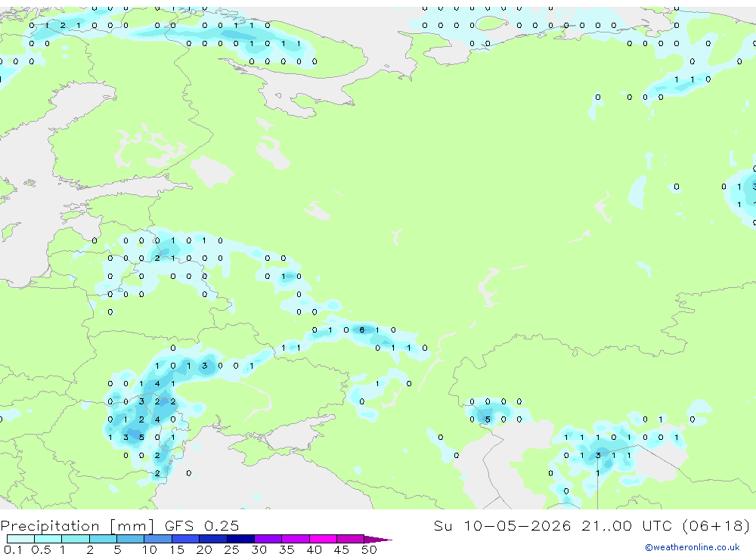Viewport: 756px width, 554px height.
Task: Click the 'Su 10-05-2026' date text
Action: pos(503,526)
